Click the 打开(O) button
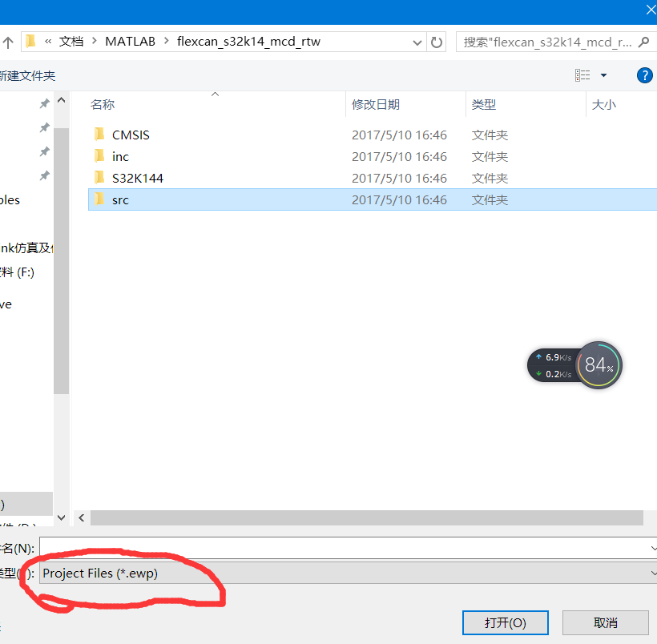The height and width of the screenshot is (644, 657). click(506, 622)
